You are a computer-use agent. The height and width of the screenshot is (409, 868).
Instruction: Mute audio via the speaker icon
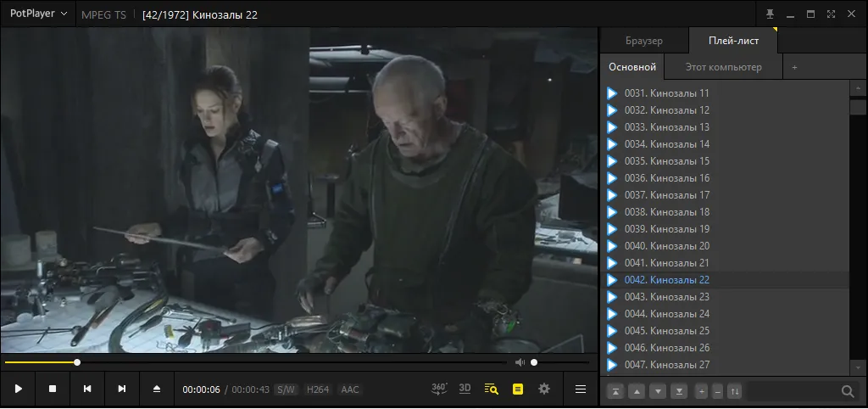coord(520,362)
